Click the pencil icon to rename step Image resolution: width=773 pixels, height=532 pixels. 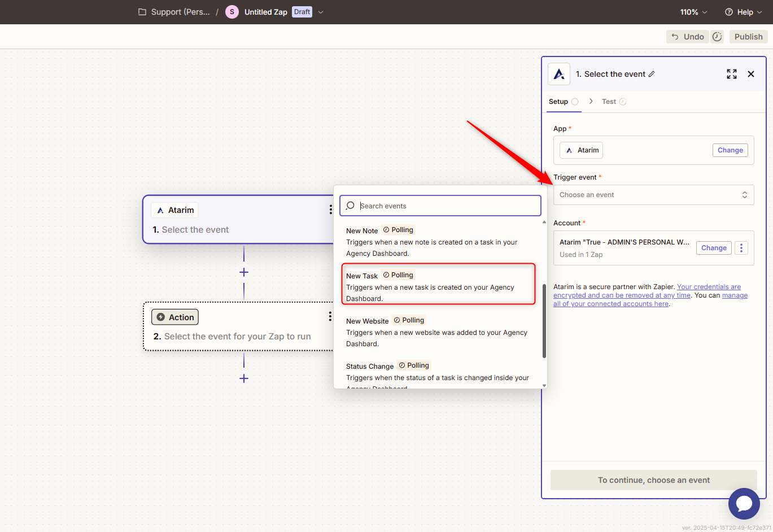(x=652, y=74)
